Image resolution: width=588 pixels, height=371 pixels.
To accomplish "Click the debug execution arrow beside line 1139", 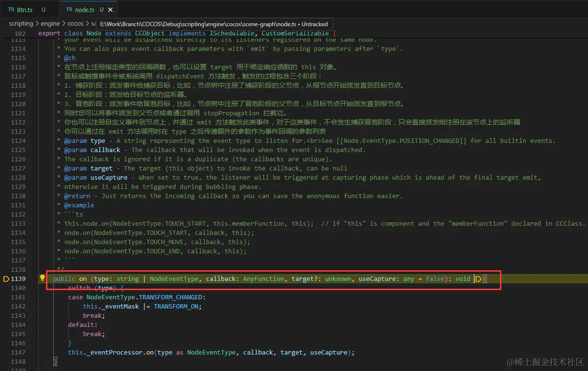I will (6, 279).
